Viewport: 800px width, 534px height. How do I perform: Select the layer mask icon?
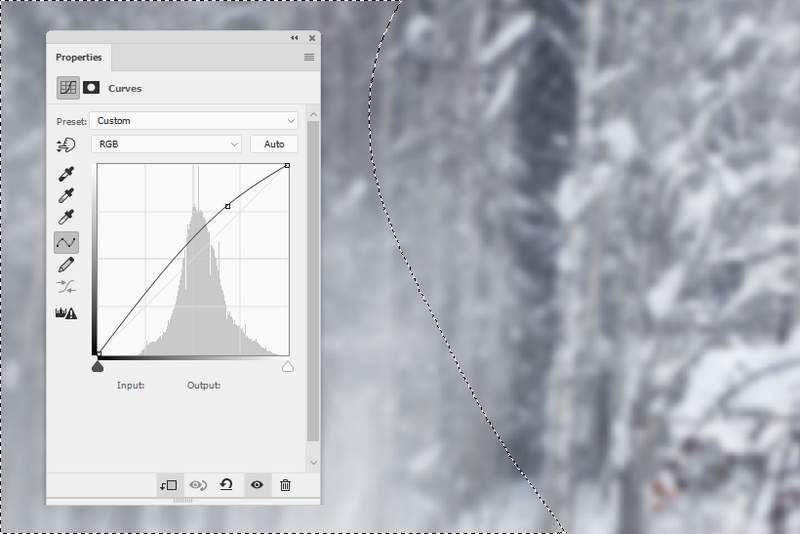(91, 88)
